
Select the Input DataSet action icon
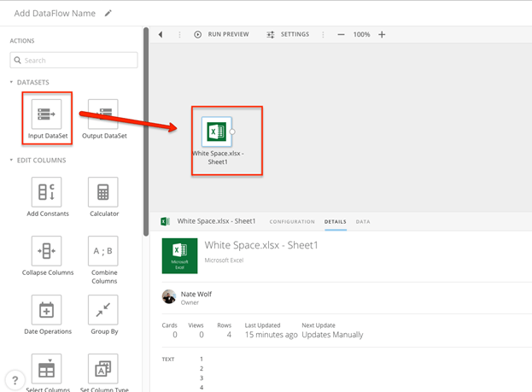coord(46,114)
